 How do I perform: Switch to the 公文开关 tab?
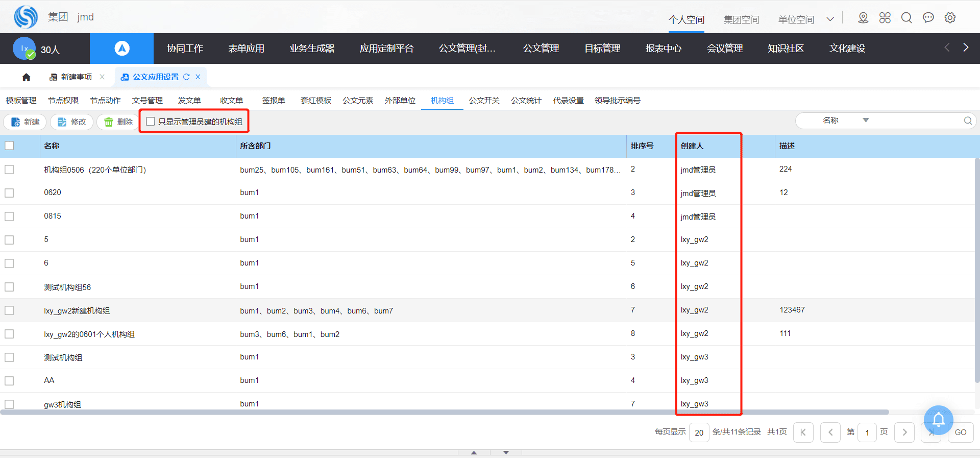484,101
